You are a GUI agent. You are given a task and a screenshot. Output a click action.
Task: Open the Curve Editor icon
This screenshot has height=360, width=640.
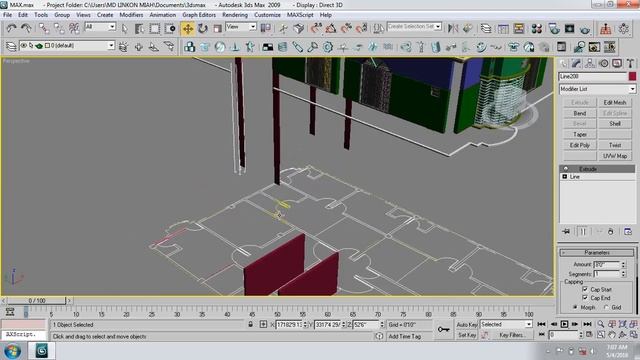point(503,28)
